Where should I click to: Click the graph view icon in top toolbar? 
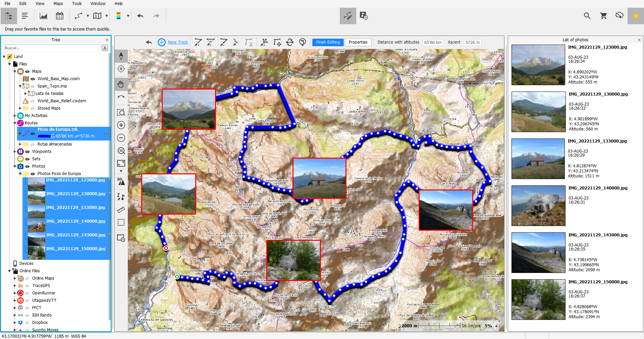pyautogui.click(x=44, y=16)
